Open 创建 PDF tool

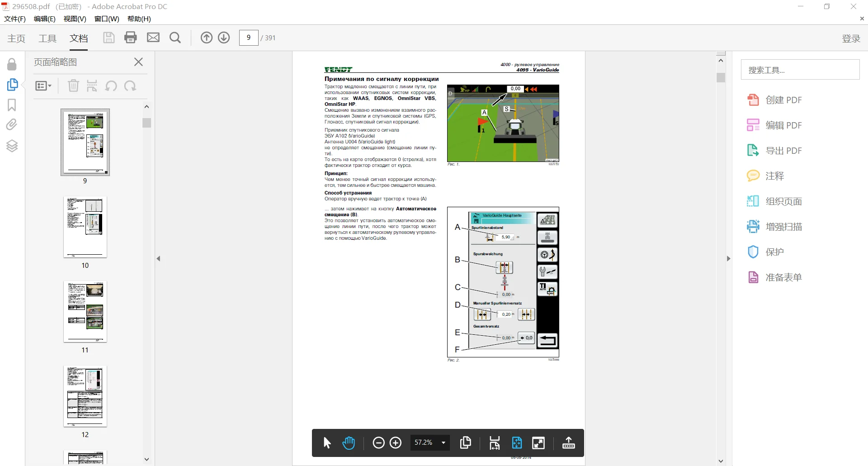[775, 100]
